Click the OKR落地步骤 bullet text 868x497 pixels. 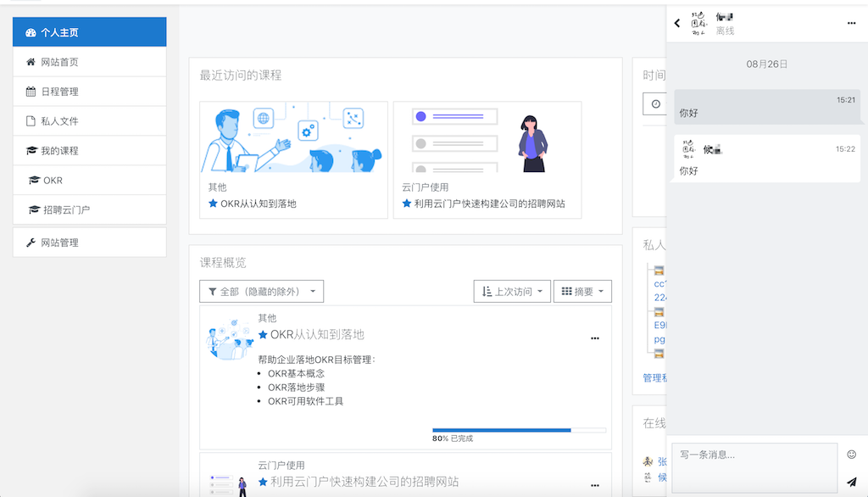296,388
